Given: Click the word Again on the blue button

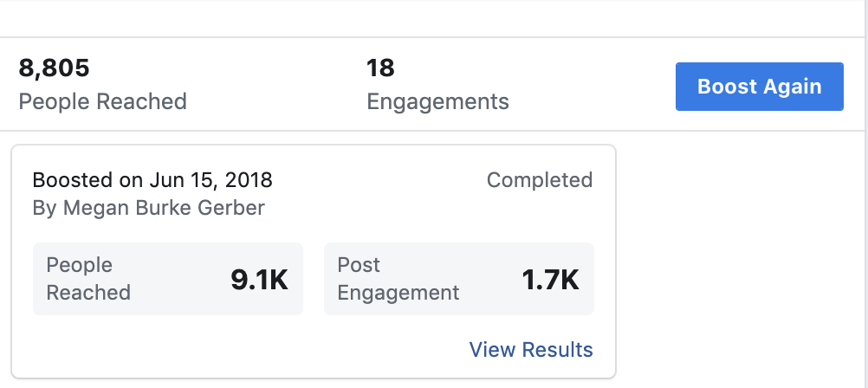Looking at the screenshot, I should pos(792,87).
